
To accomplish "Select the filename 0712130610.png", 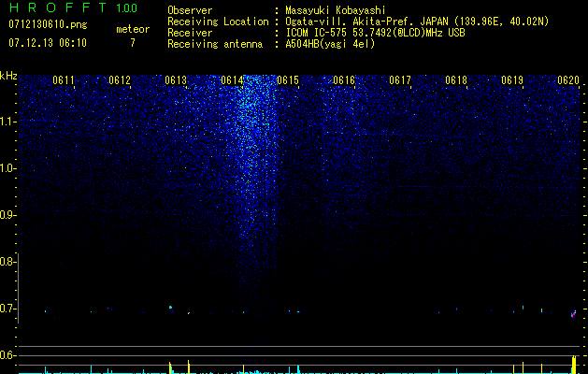I will point(48,24).
